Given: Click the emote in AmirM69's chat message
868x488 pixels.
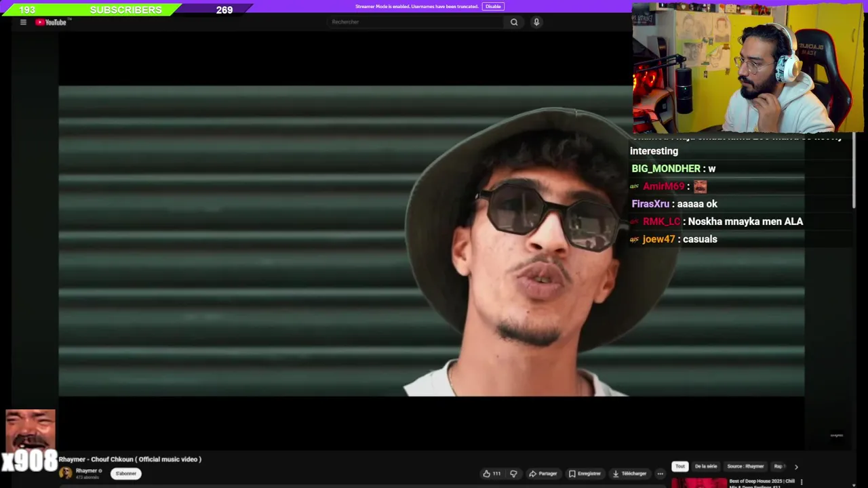Looking at the screenshot, I should (x=700, y=186).
